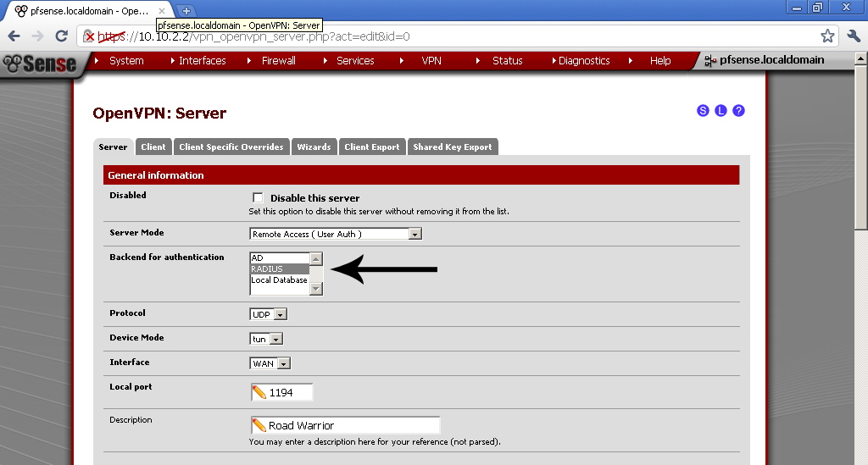
Task: Open a new tab with the plus button
Action: coord(186,10)
